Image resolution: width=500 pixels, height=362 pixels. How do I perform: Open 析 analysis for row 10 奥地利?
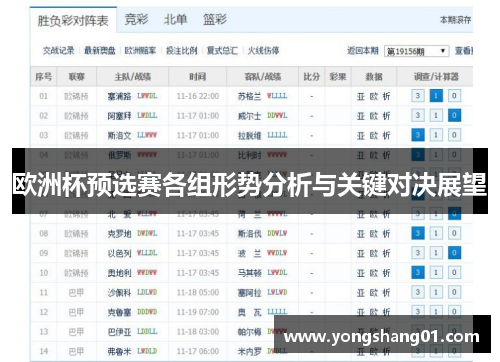coord(386,273)
